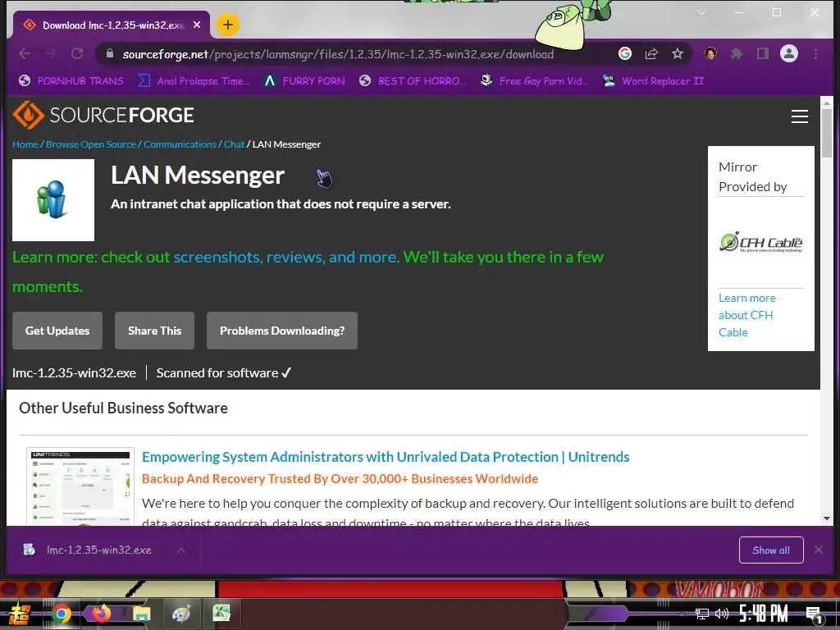Click the network tray icon
This screenshot has height=630, width=840.
[702, 614]
